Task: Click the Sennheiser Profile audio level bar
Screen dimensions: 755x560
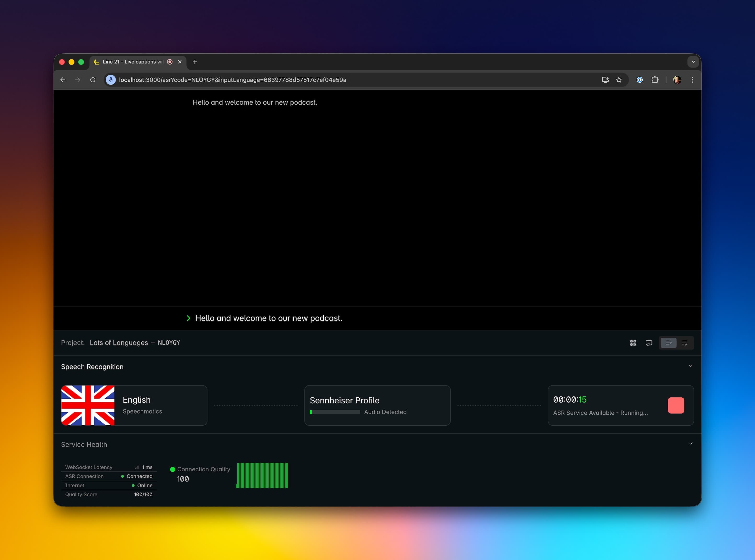Action: [x=335, y=412]
